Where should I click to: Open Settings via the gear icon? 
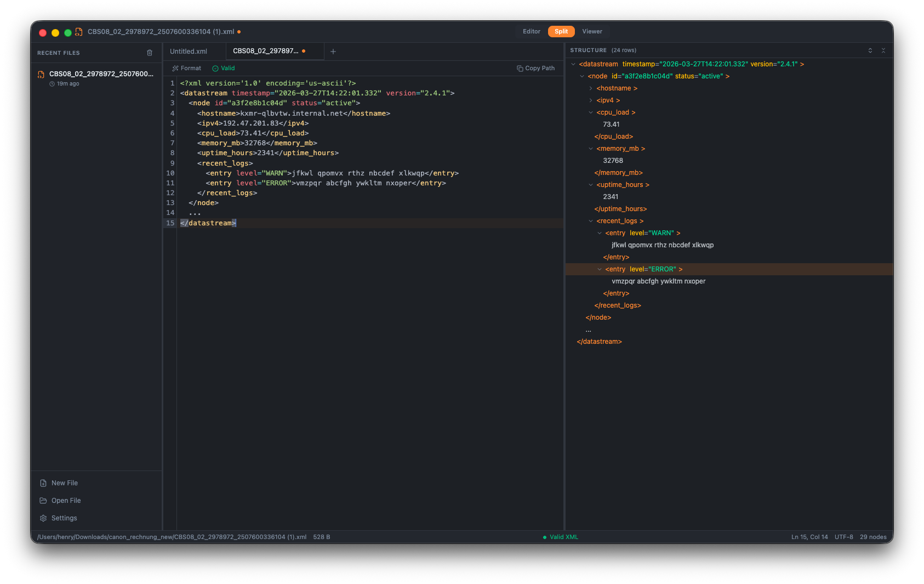pos(44,518)
